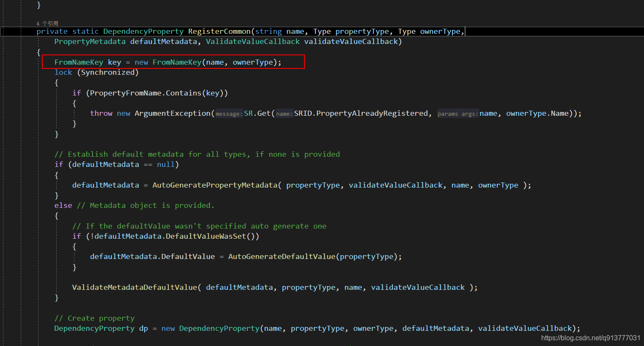Click DefaultValueWasSet method call
Viewport: 644px width, 346px height.
206,236
